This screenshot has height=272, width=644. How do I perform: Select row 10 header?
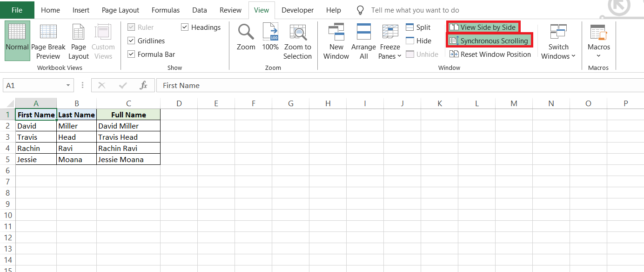[x=8, y=215]
